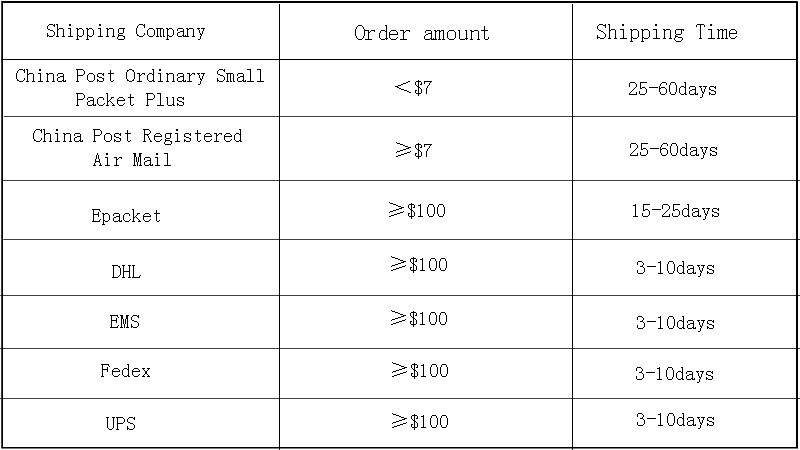This screenshot has height=450, width=800.
Task: Click the <$7 order amount cell
Action: point(413,87)
